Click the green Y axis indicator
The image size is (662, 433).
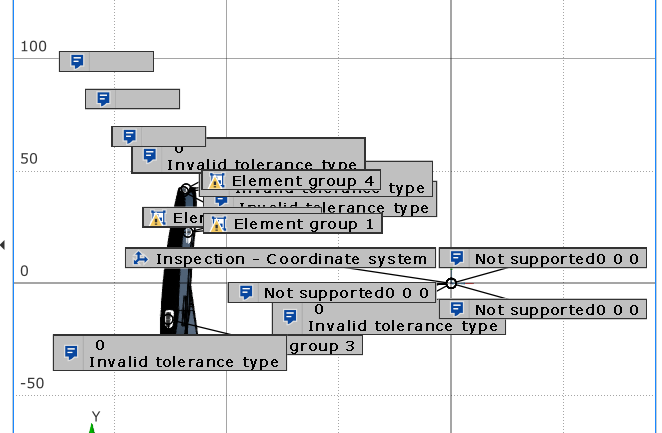[x=92, y=427]
